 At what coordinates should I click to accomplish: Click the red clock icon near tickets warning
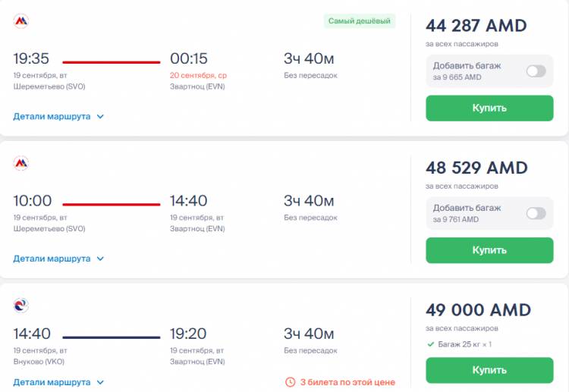pos(291,382)
